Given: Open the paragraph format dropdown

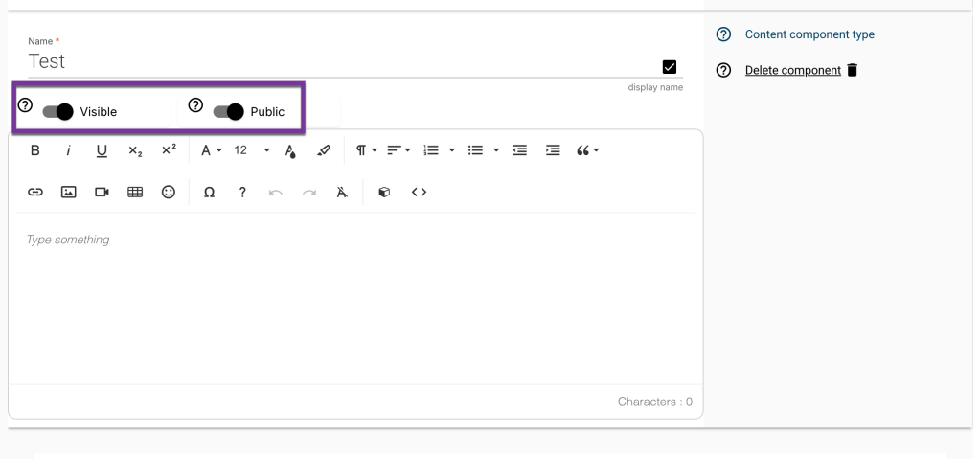Looking at the screenshot, I should point(367,150).
